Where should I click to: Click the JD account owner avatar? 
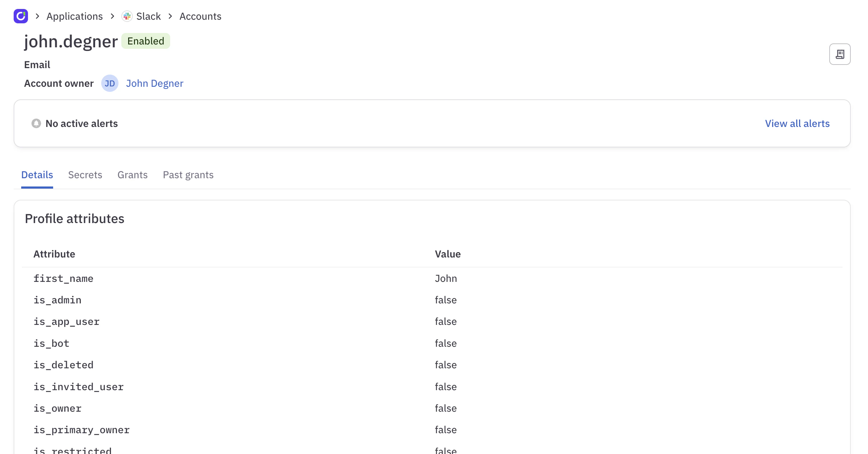click(109, 83)
